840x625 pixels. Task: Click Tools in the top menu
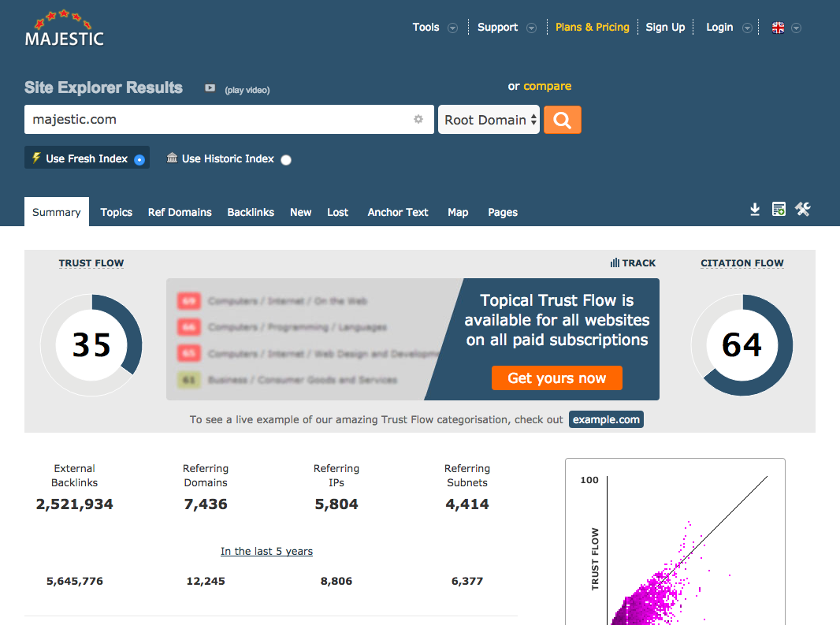coord(426,28)
